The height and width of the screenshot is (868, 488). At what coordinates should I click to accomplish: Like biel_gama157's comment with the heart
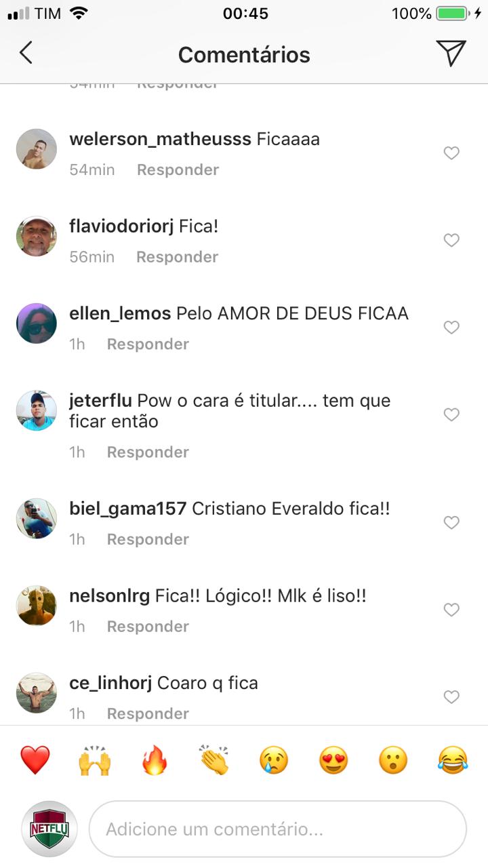coord(451,523)
